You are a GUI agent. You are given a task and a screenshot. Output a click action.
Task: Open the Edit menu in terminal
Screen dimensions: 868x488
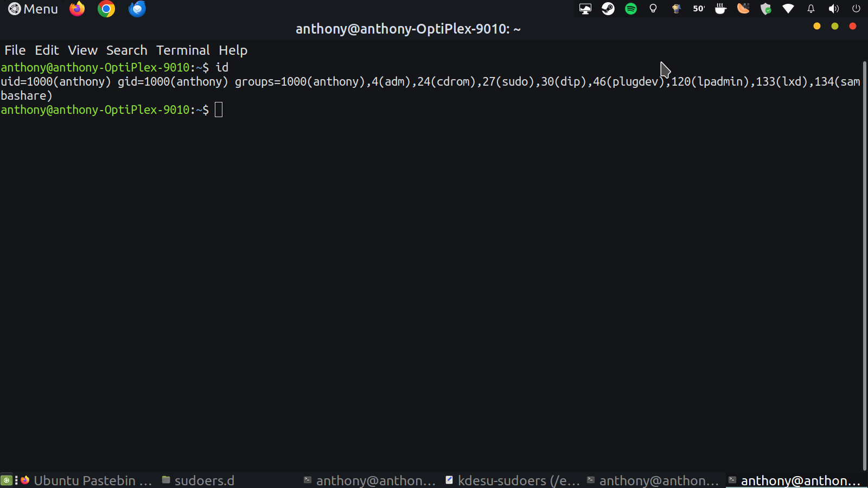(x=47, y=50)
